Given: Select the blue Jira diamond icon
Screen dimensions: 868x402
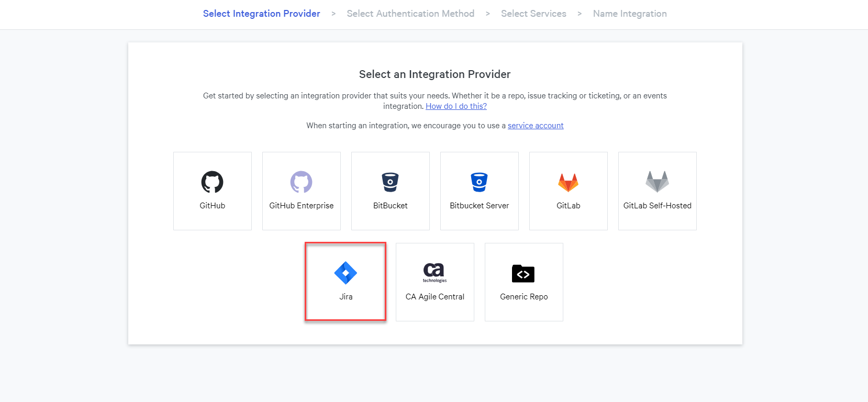Looking at the screenshot, I should coord(346,273).
